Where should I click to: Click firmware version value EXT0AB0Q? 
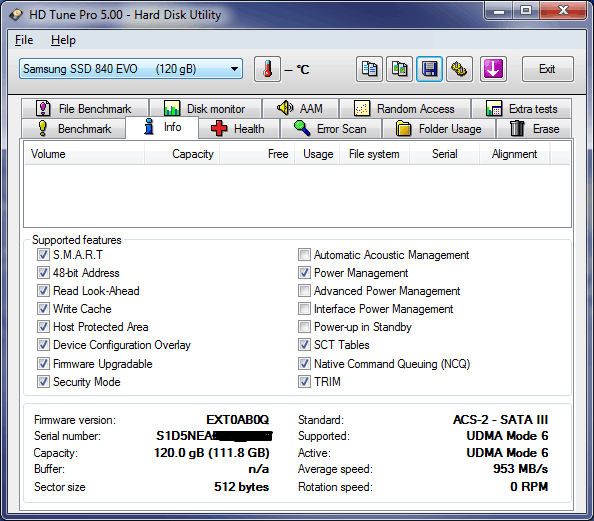[x=238, y=420]
